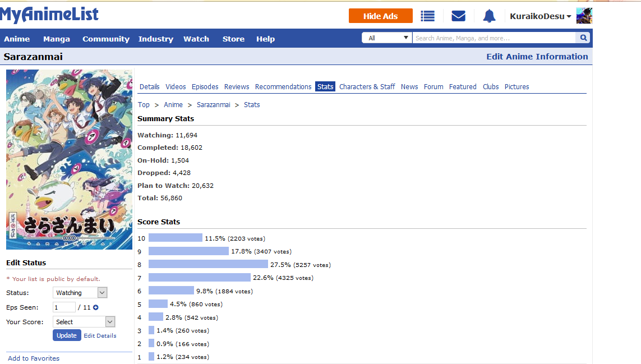Open the messages envelope icon
641x364 pixels.
coord(458,16)
